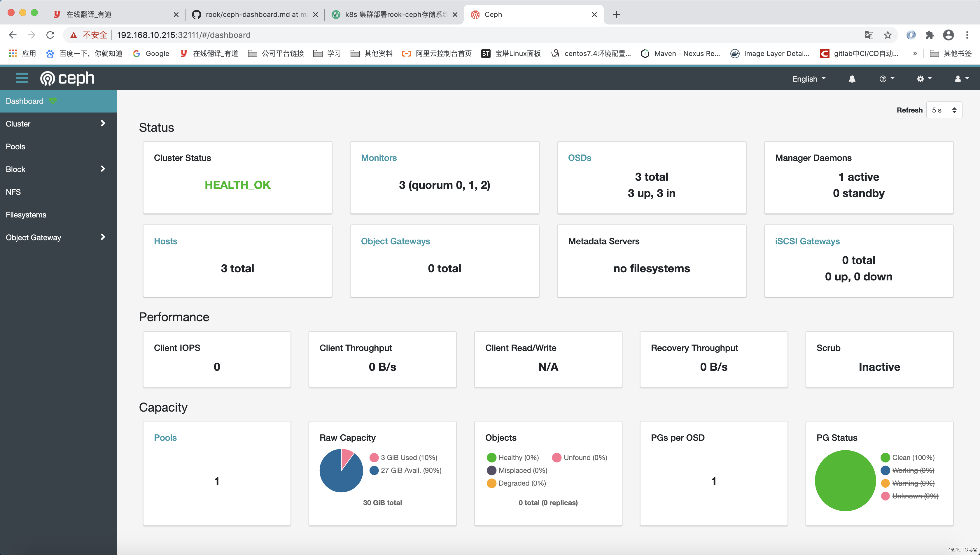Screen dimensions: 980x555
Task: Toggle the hamburger sidebar menu icon
Action: (21, 78)
